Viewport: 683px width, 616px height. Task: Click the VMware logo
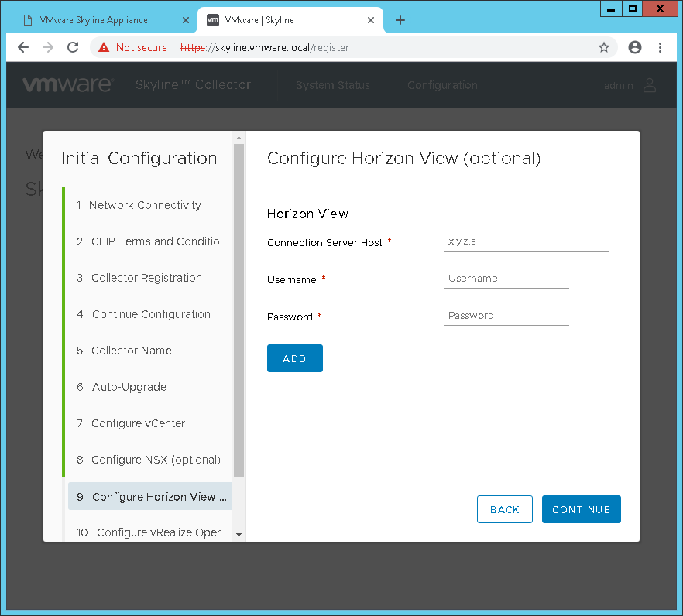point(68,84)
